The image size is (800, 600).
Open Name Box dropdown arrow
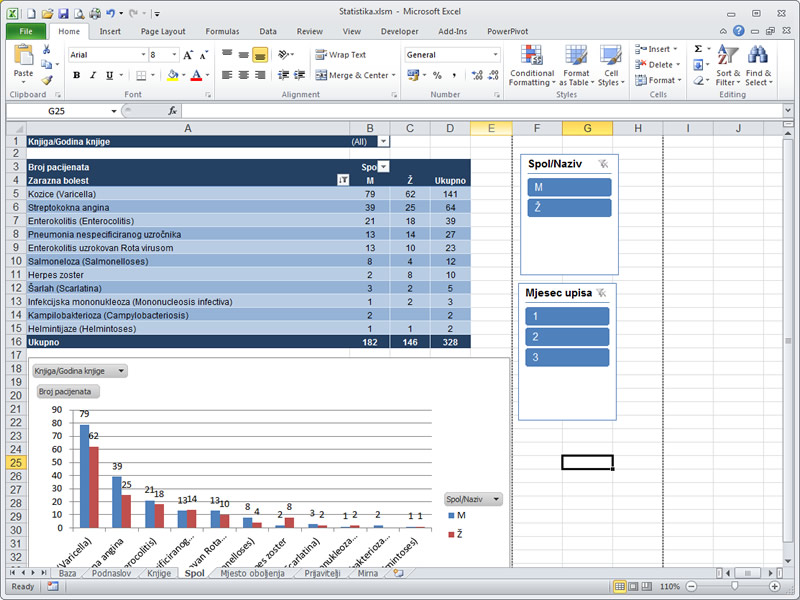(x=114, y=111)
